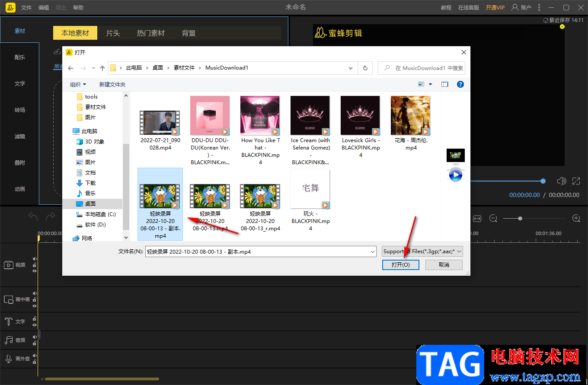Open the 账户 account icon
588x385 pixels.
coord(514,7)
